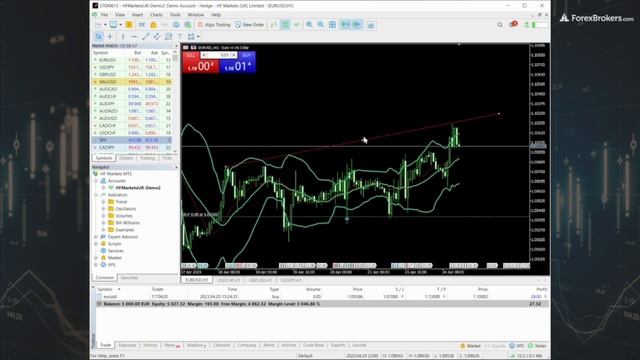
Task: Switch to Market Watch Details tab
Action: coord(126,158)
